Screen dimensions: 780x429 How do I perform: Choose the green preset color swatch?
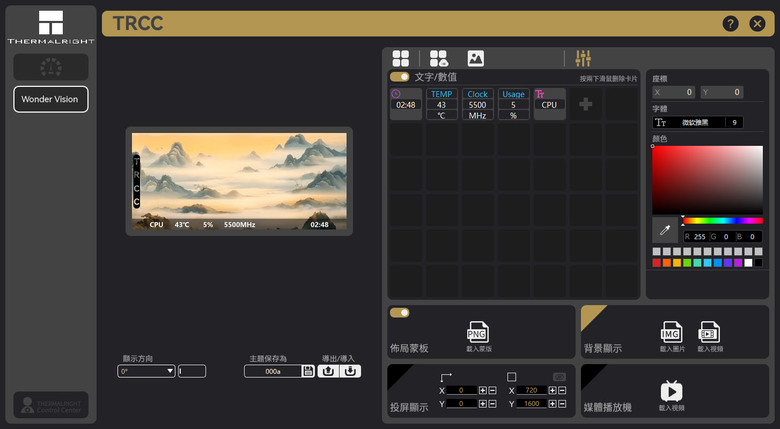click(x=687, y=263)
